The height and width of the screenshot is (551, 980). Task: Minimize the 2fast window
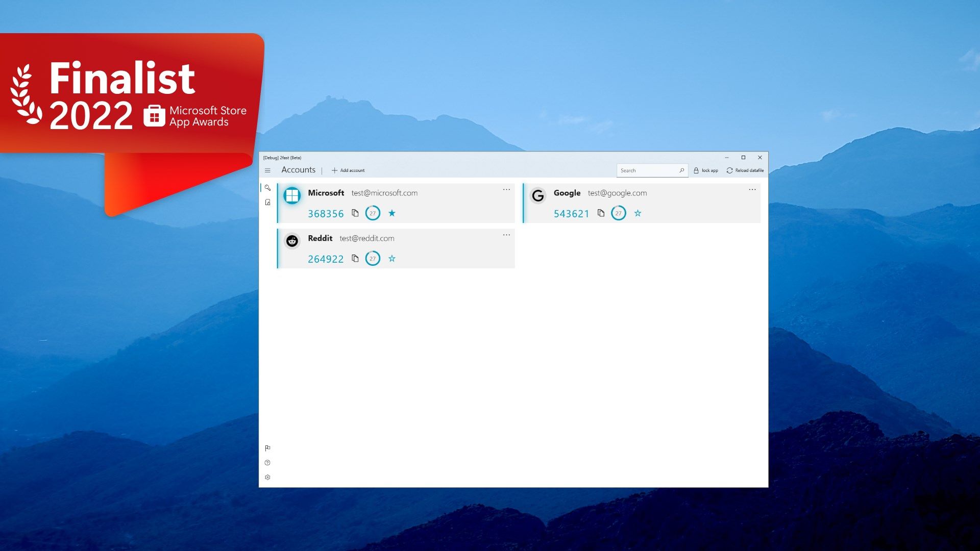(x=727, y=158)
